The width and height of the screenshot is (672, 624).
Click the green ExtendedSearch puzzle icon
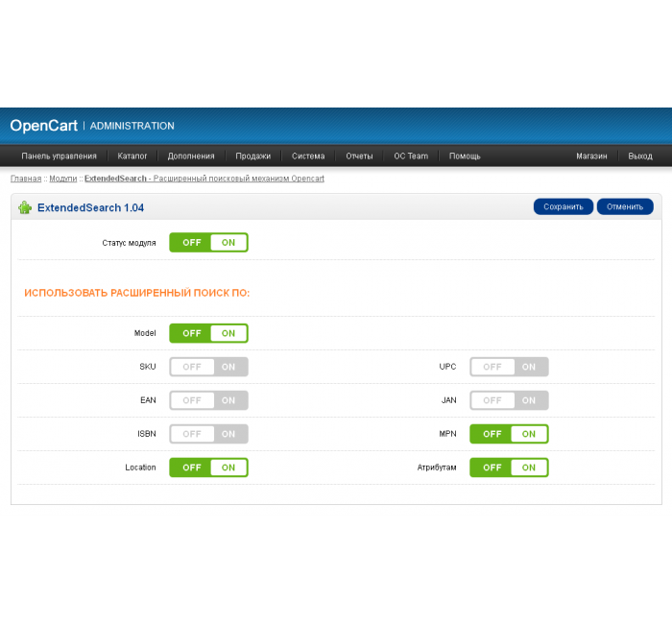25,208
